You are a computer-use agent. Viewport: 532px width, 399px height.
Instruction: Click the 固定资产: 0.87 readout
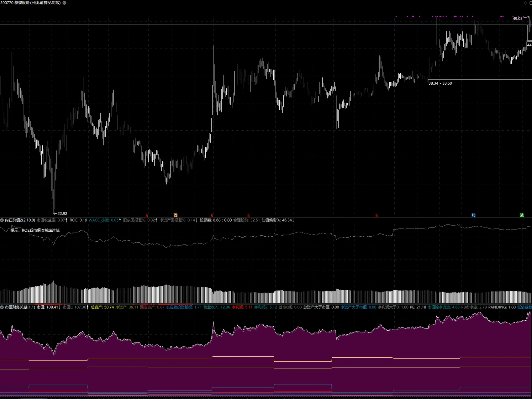152,307
